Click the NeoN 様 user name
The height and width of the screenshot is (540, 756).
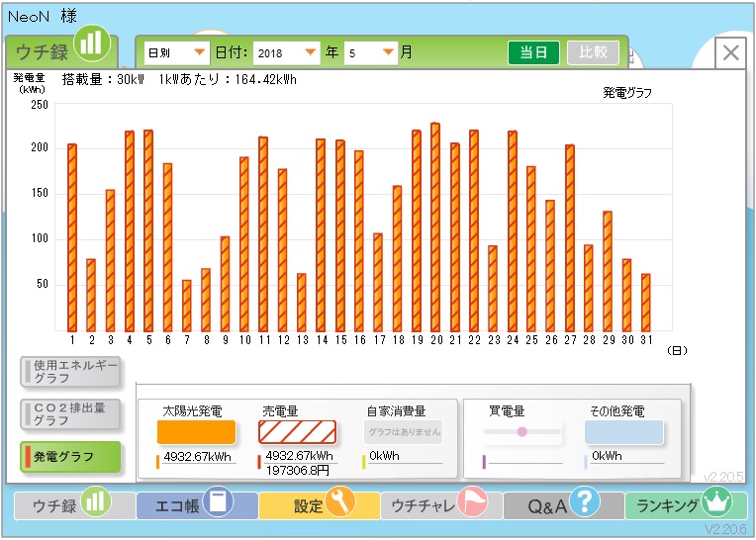[x=43, y=17]
